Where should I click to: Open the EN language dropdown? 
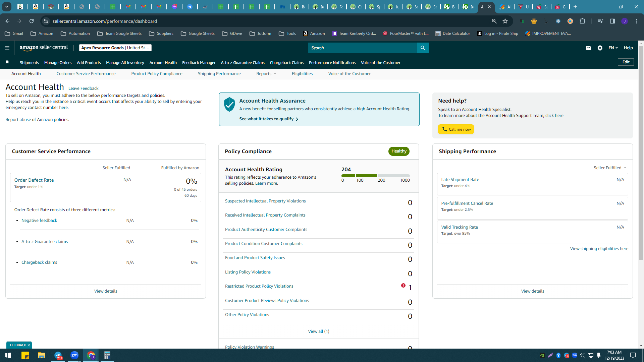coord(613,48)
